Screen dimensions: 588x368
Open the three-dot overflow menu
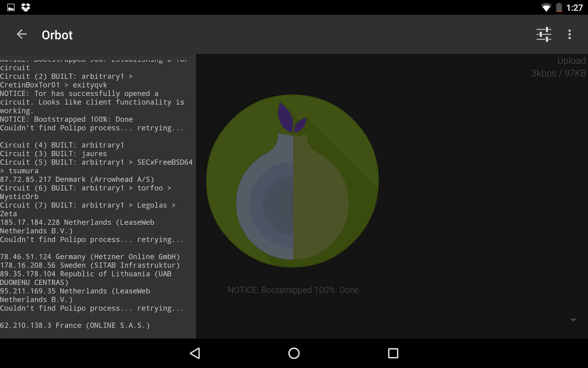[x=570, y=35]
